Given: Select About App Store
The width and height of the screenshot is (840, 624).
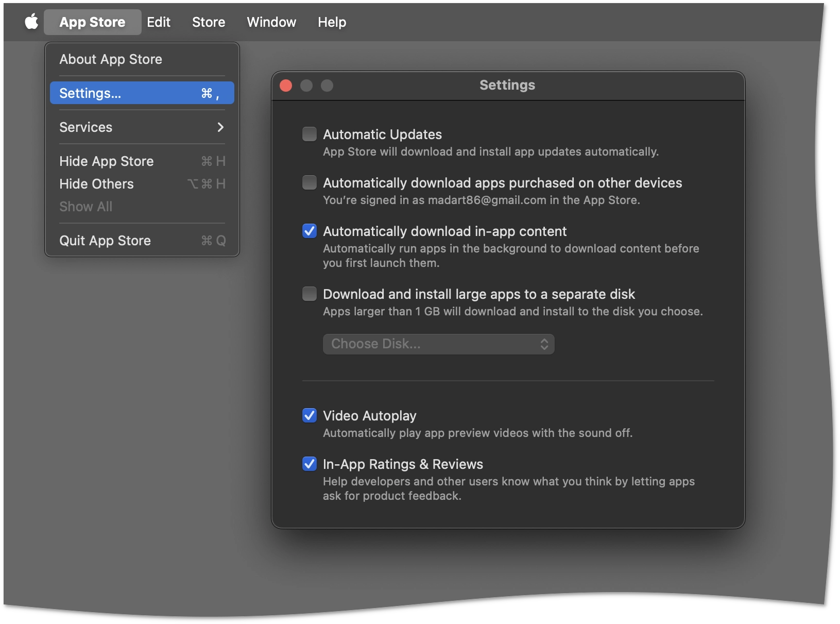Looking at the screenshot, I should [142, 59].
